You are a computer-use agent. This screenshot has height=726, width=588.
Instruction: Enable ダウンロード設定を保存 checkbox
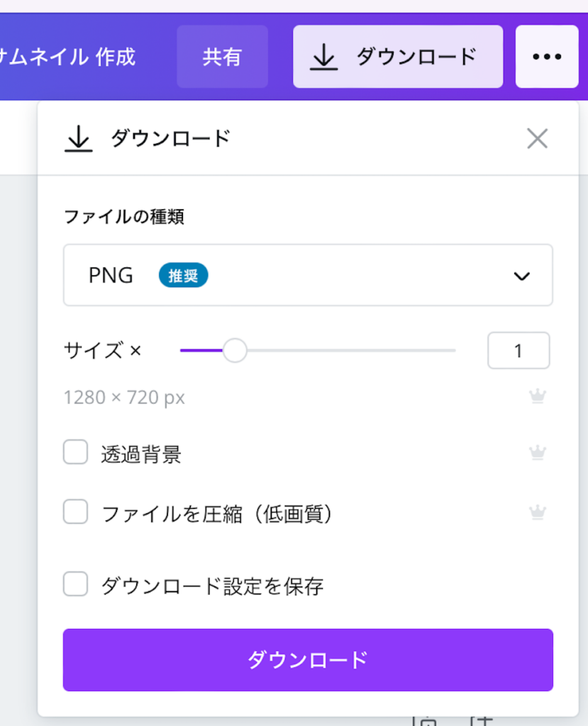[x=75, y=584]
